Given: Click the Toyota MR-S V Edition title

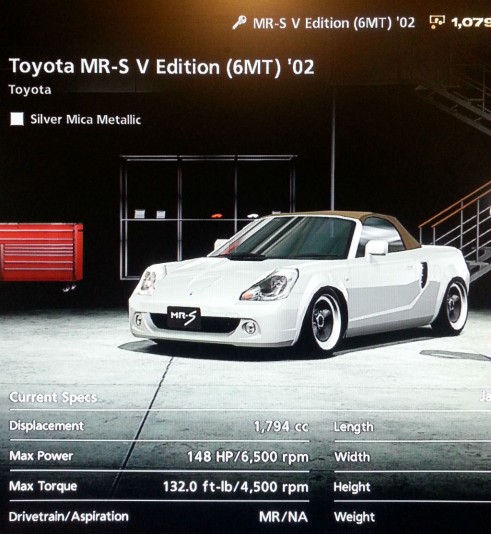Looking at the screenshot, I should click(161, 66).
